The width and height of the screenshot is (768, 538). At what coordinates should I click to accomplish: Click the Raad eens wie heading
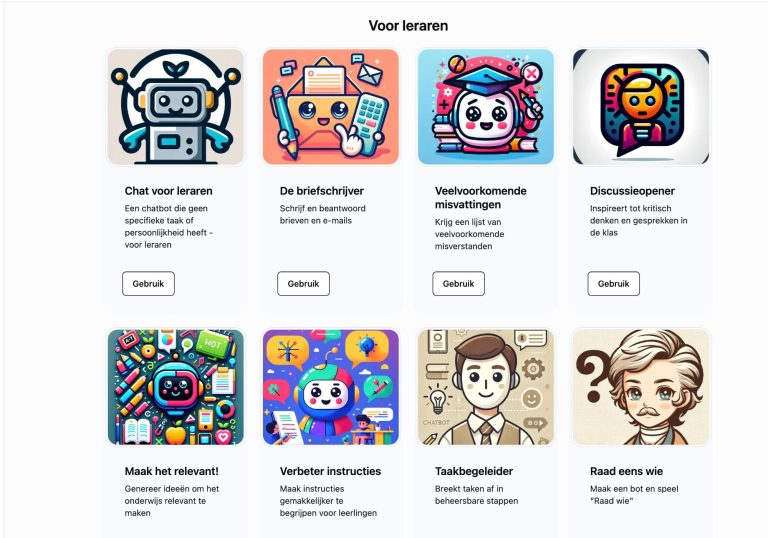(626, 471)
